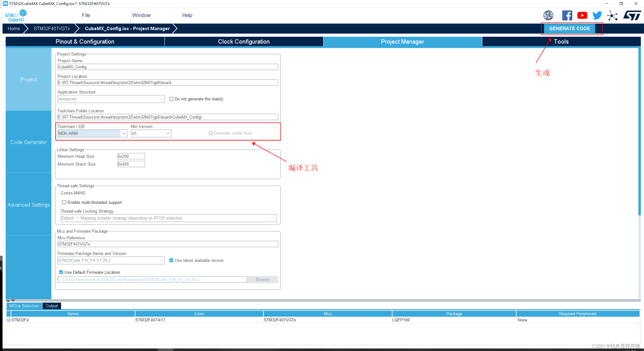
Task: Click the ST logo icon
Action: 632,15
